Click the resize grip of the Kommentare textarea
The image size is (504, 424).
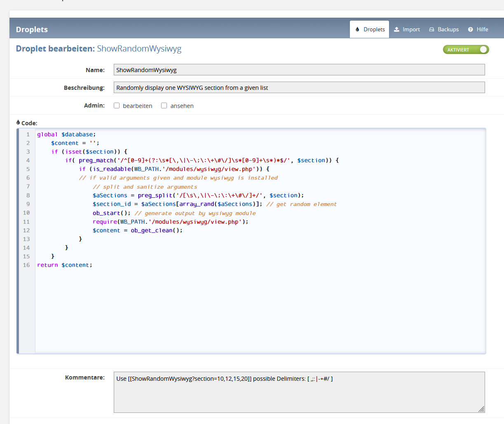pos(481,409)
